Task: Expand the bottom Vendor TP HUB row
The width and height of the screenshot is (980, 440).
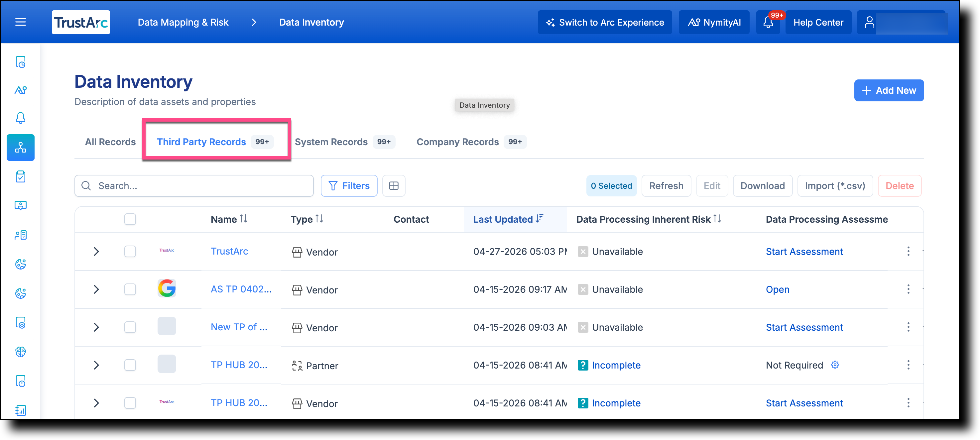Action: (x=96, y=403)
